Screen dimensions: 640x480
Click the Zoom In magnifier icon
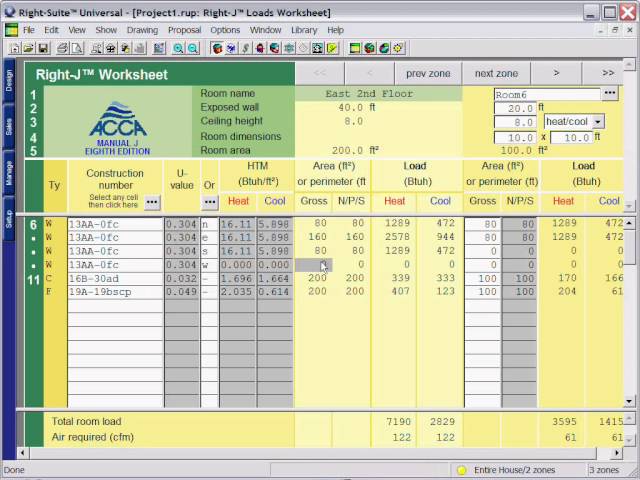[x=178, y=48]
